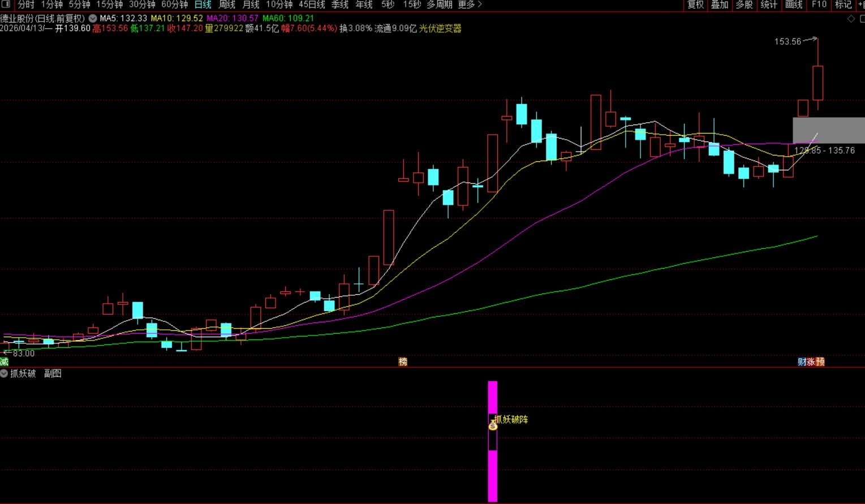Click the 财 marker icon
Viewport: 865px width, 504px height.
[802, 361]
